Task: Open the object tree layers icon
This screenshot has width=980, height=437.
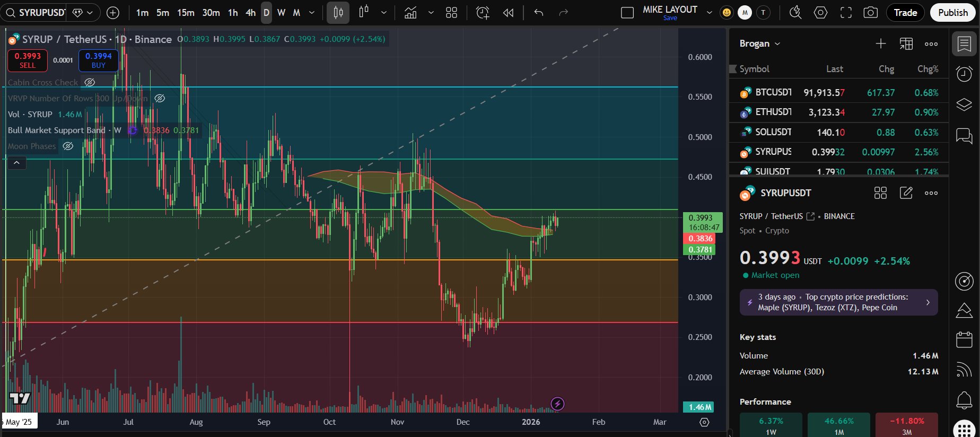Action: pos(964,104)
